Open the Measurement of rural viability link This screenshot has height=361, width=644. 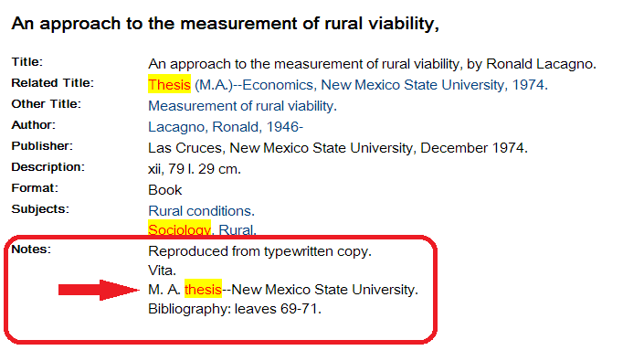point(242,106)
